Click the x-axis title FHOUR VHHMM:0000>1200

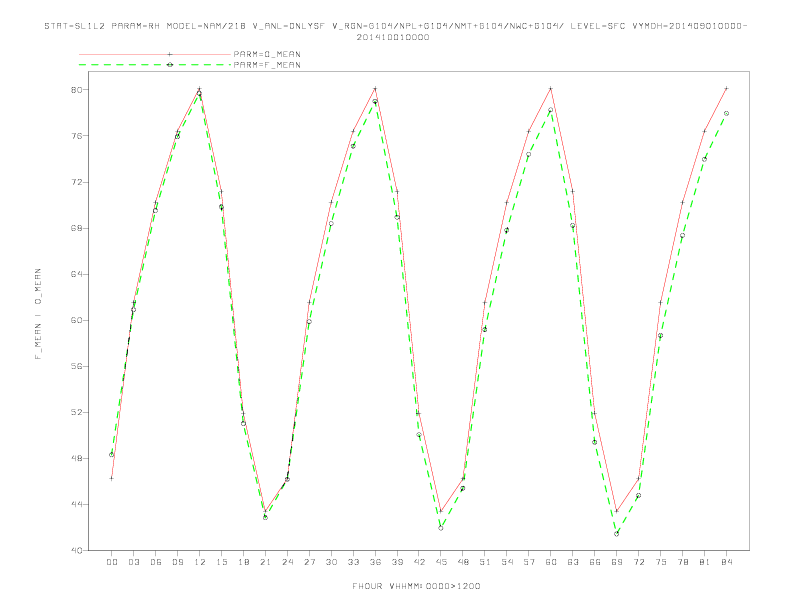coord(416,586)
